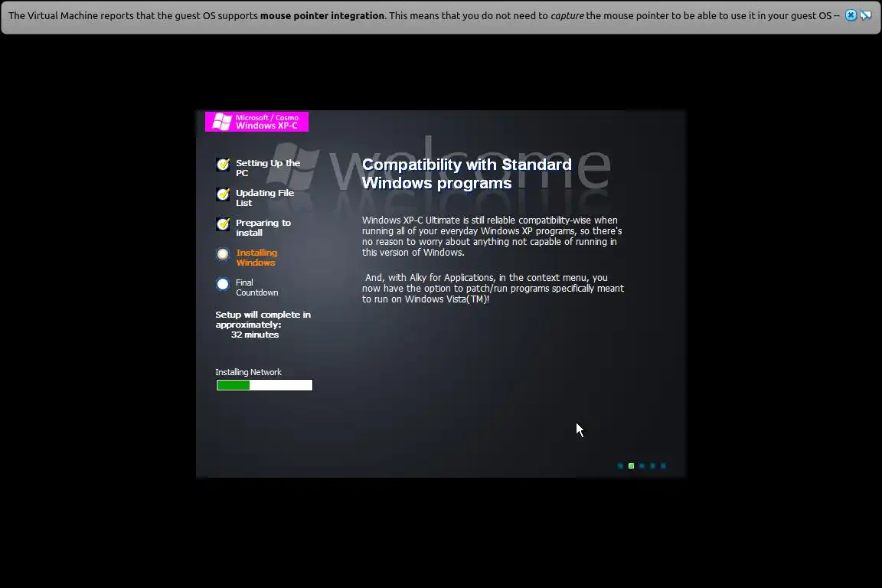Click the 'Updating File List' step text

coord(265,198)
